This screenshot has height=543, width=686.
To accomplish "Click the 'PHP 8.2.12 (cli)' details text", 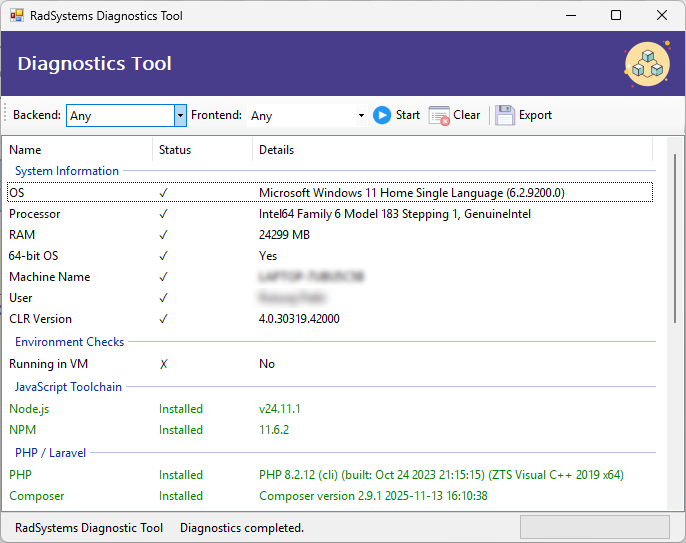I will [x=441, y=475].
